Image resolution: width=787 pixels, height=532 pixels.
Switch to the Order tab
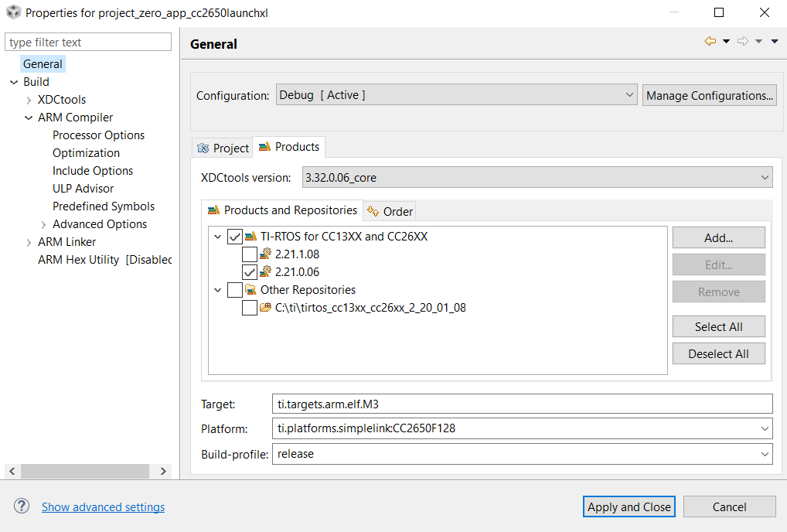(x=390, y=212)
